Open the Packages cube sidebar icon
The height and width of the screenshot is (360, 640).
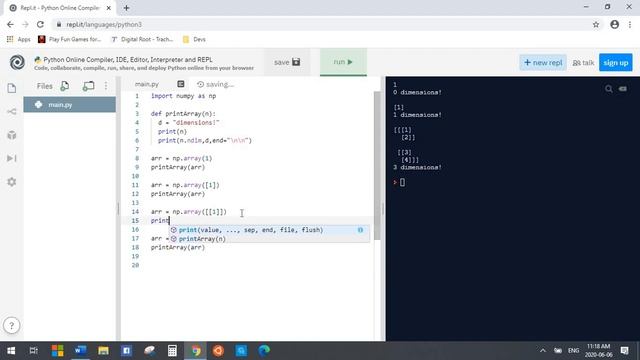[x=12, y=135]
